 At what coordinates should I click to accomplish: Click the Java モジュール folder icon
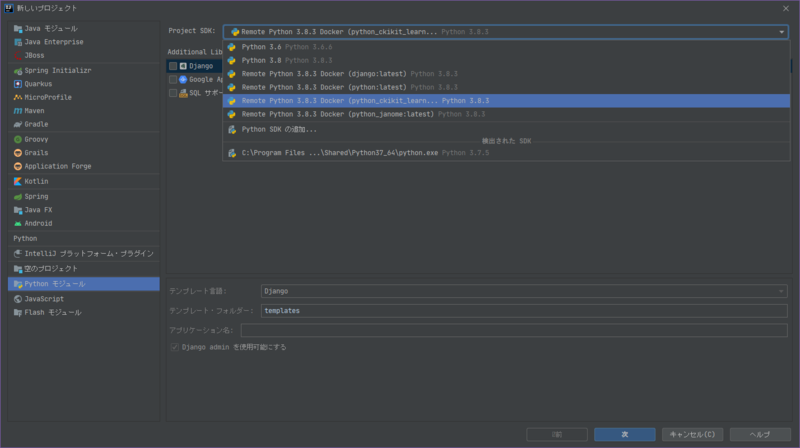18,29
